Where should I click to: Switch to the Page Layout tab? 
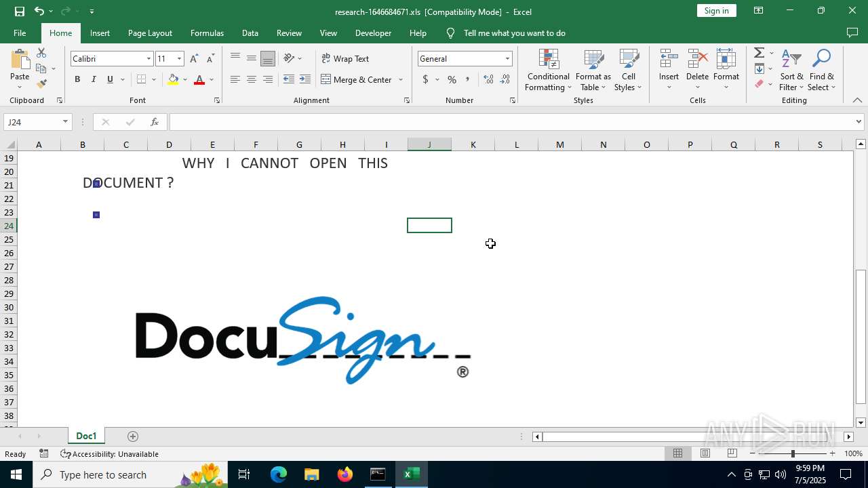tap(150, 33)
